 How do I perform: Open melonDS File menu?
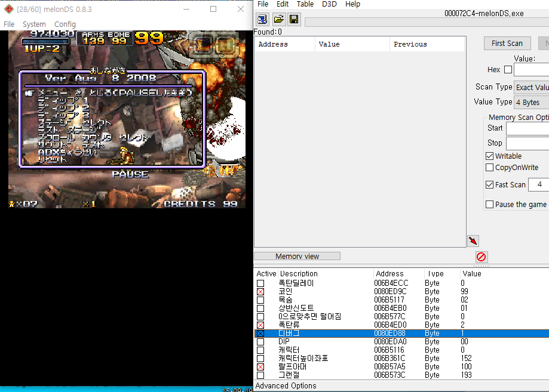click(9, 24)
